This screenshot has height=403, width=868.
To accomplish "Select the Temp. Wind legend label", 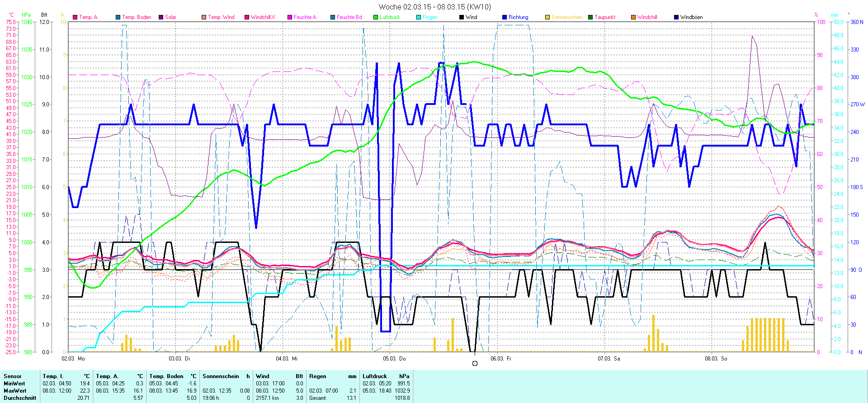I will (x=221, y=17).
